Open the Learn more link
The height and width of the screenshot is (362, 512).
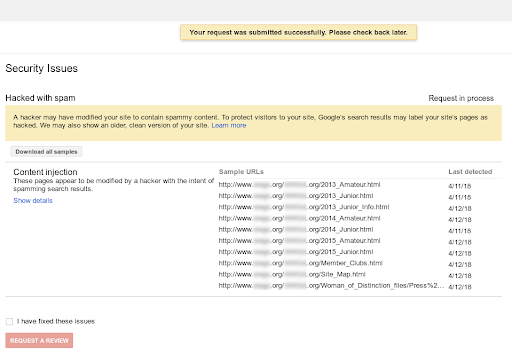229,125
